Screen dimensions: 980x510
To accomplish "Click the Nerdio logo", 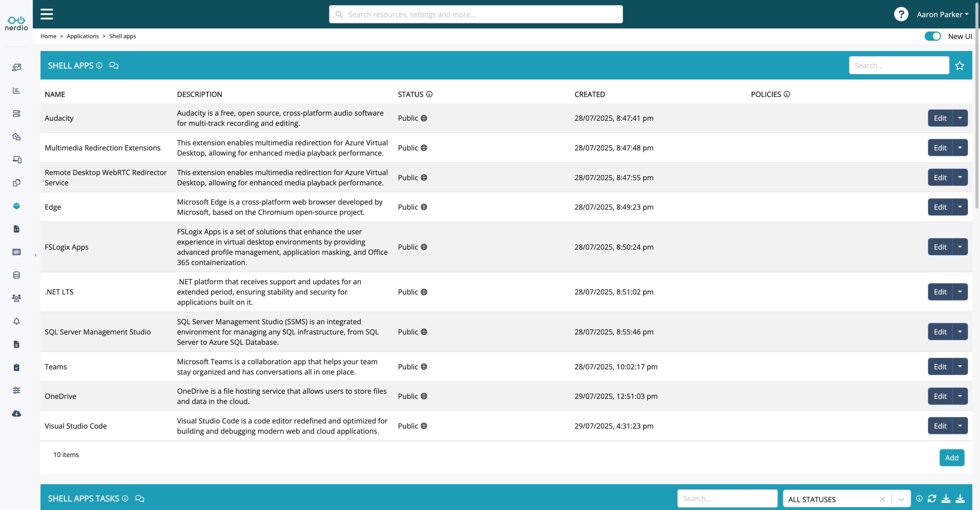I will click(16, 23).
